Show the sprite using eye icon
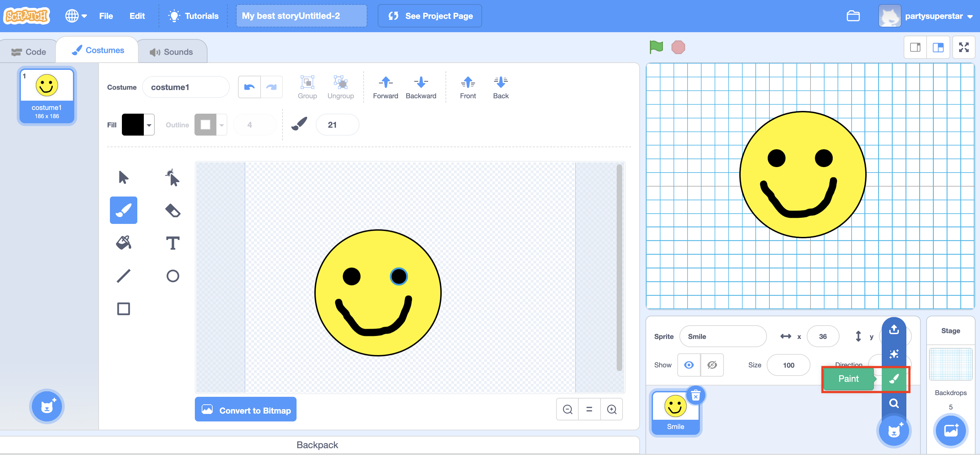 [x=689, y=365]
